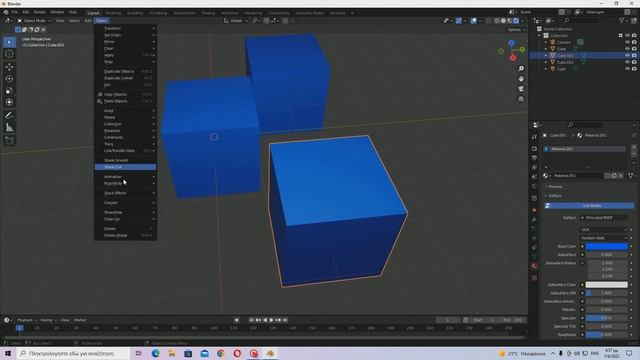
Task: Select the Cursor tool in left toolbar
Action: point(9,54)
